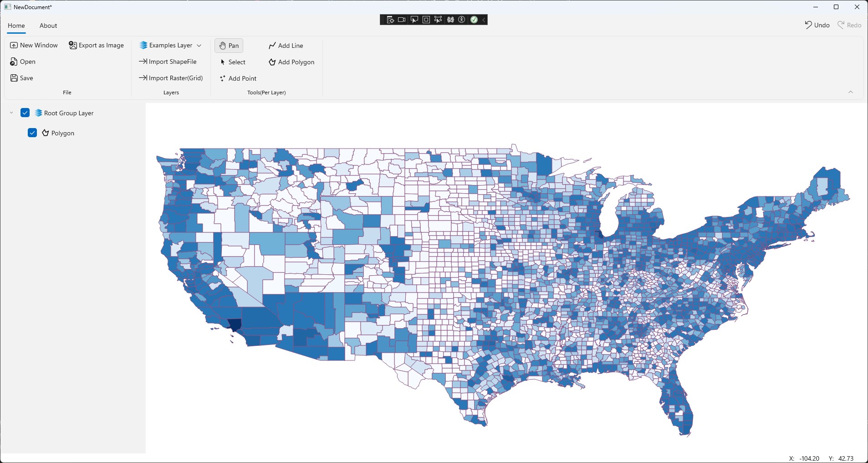Screen dimensions: 868x463
Task: Click the Export as Image icon
Action: tap(73, 45)
